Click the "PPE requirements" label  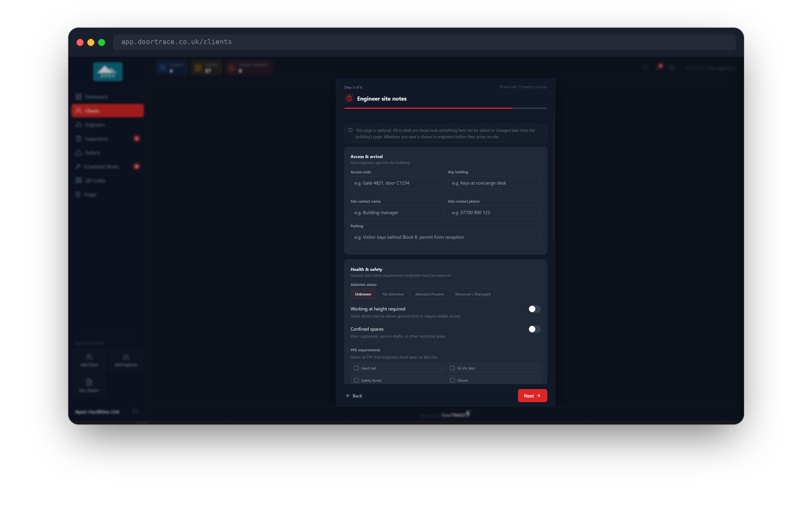point(365,350)
